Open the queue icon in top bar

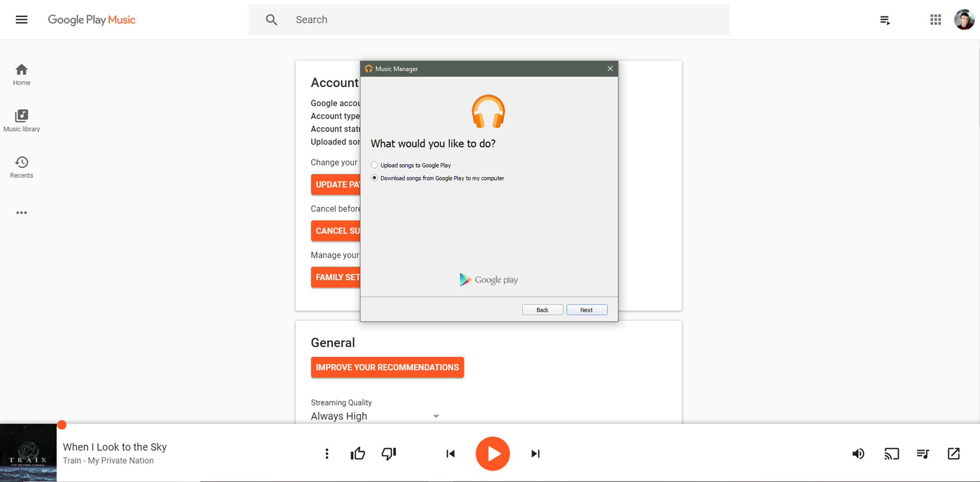click(x=885, y=20)
